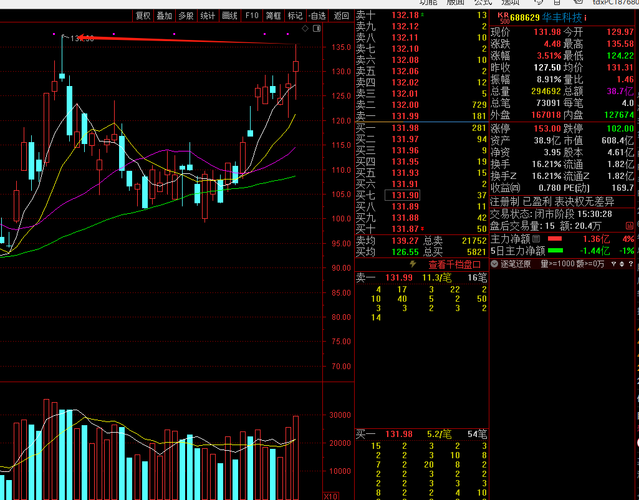The width and height of the screenshot is (639, 500).
Task: Click 外盘 value 167018
Action: click(x=546, y=115)
